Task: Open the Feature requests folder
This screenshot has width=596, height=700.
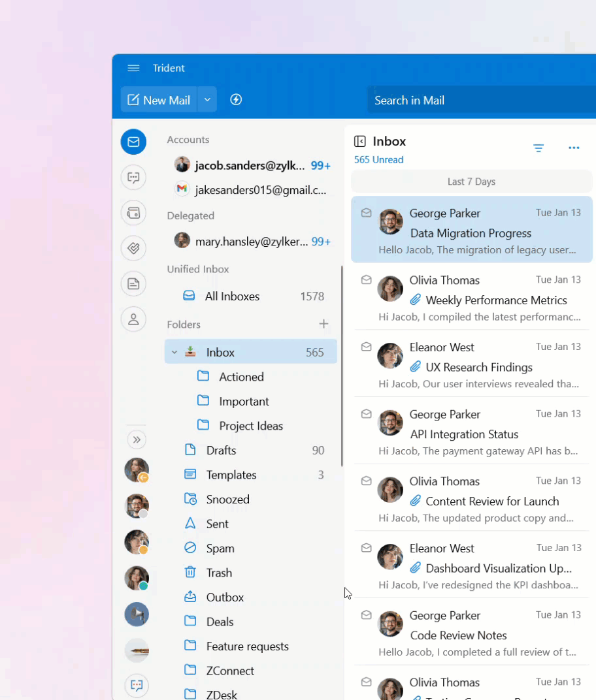Action: click(x=251, y=646)
